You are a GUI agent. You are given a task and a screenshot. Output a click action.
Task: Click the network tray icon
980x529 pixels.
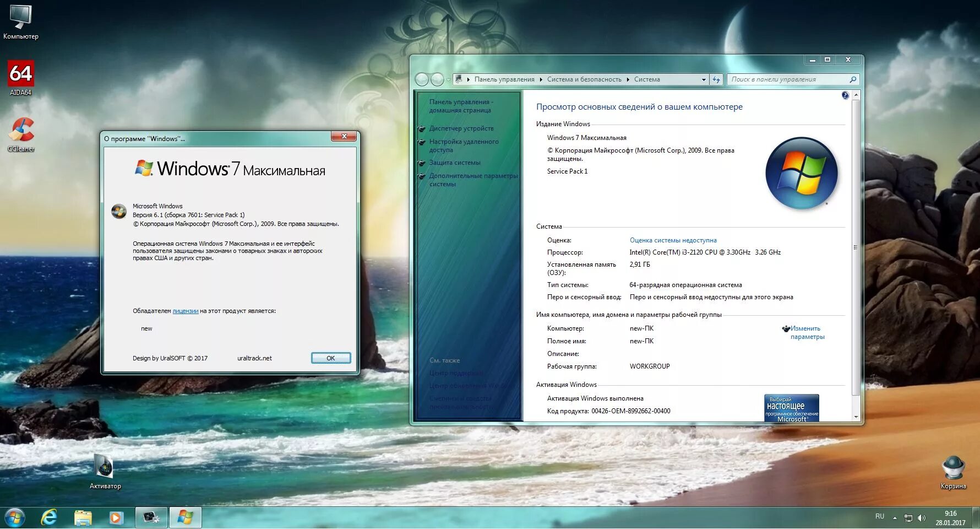point(908,518)
